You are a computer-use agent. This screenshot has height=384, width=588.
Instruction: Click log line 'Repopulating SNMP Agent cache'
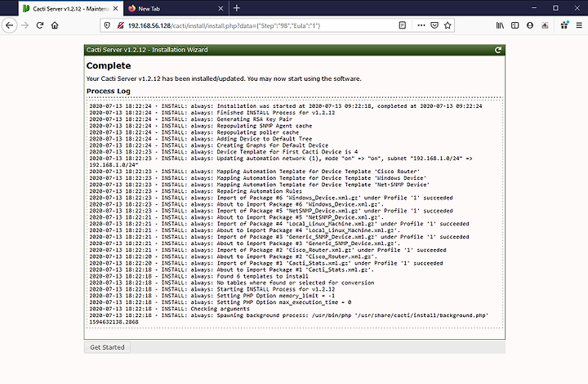tap(201, 126)
